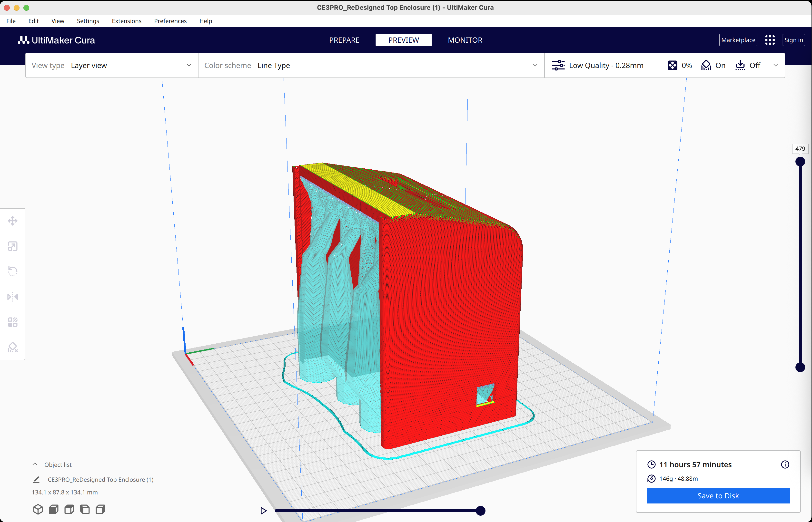Click the pencil icon beside model name
812x522 pixels.
tap(36, 480)
